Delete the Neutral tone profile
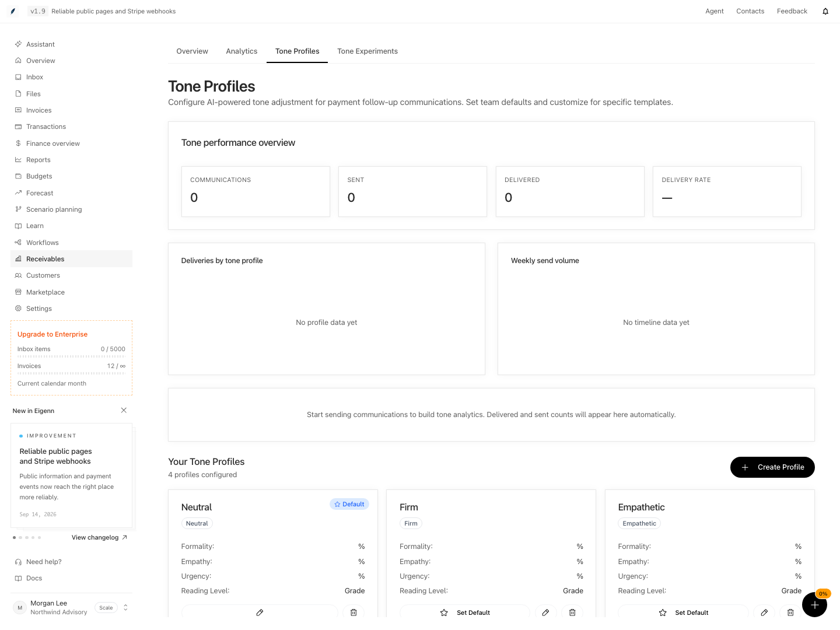This screenshot has height=630, width=840. 353,612
